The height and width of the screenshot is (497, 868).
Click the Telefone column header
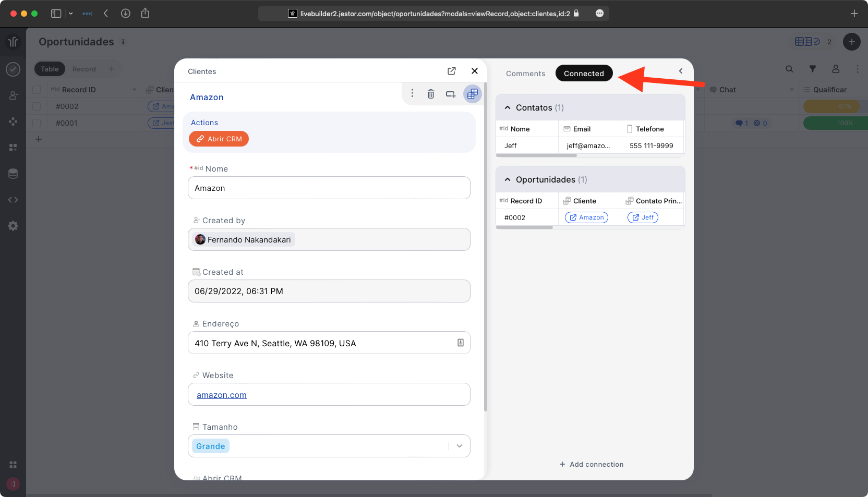tap(652, 129)
